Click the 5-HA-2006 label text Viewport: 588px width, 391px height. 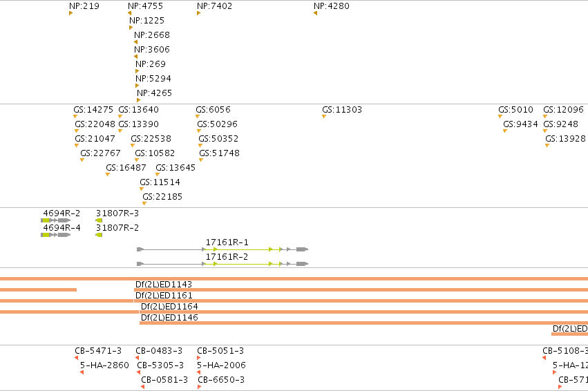tap(221, 365)
